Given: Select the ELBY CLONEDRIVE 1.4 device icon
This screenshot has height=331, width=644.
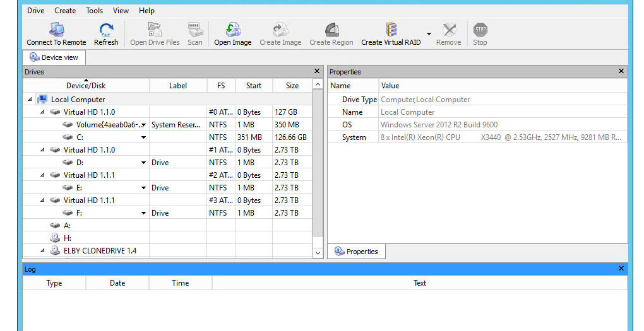Looking at the screenshot, I should [55, 250].
